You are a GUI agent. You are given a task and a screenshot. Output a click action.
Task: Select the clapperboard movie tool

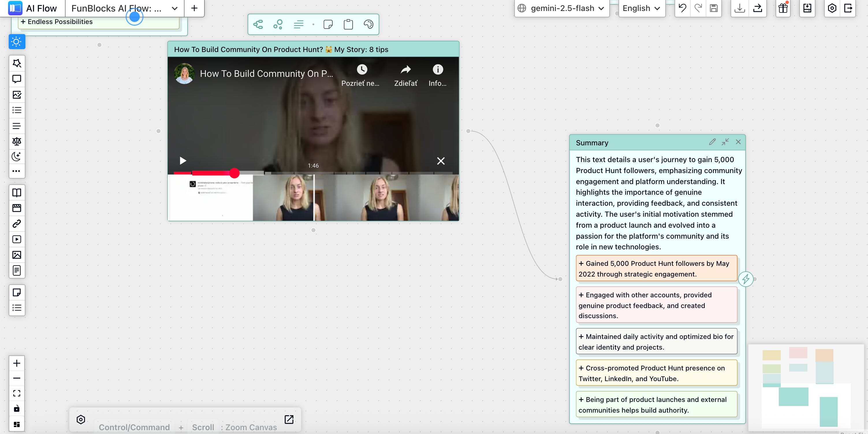click(x=16, y=208)
